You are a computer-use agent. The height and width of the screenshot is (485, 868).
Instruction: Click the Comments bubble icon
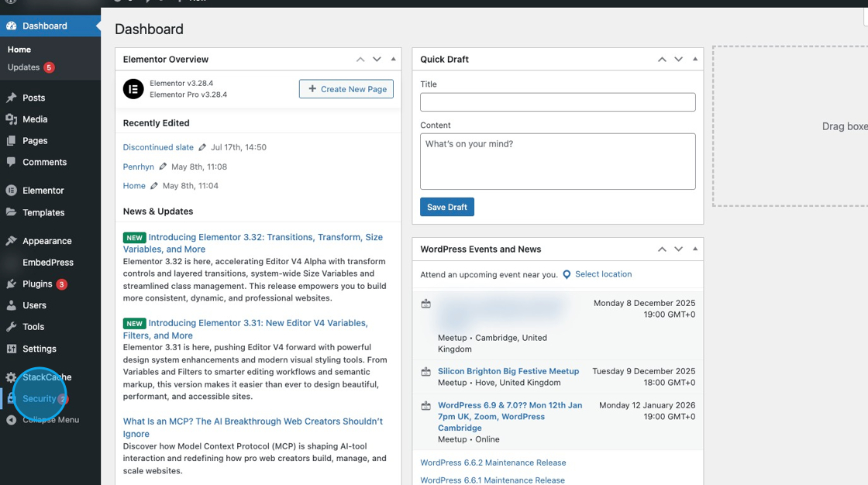(11, 162)
